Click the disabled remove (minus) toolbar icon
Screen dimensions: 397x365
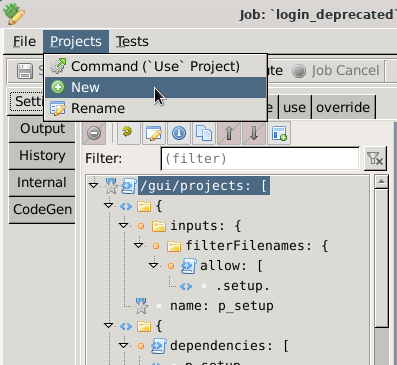click(x=94, y=133)
